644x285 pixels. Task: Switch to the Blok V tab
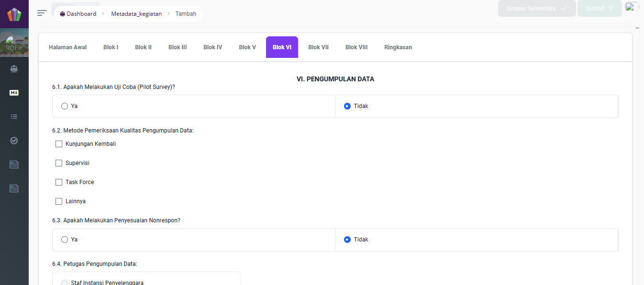(247, 47)
